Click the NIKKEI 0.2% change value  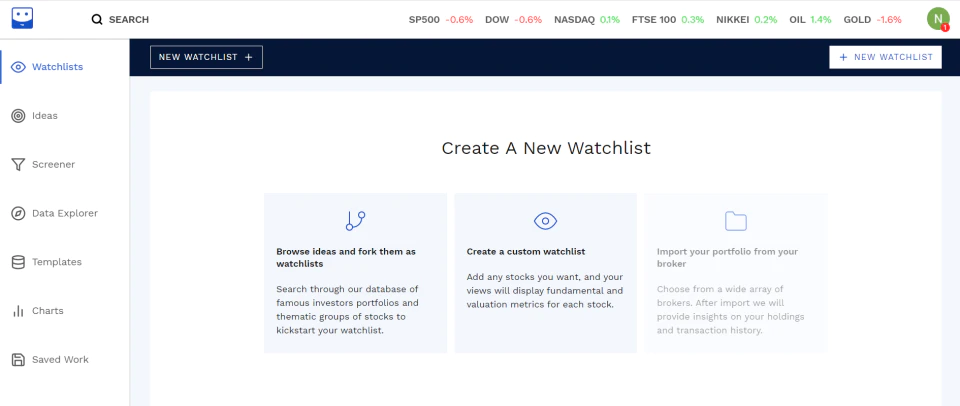[x=766, y=20]
